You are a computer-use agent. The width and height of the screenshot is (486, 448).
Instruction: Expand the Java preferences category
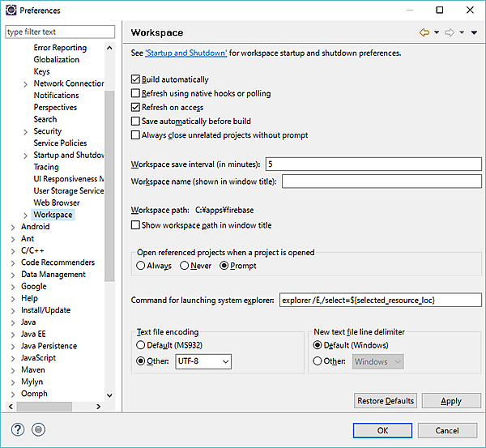coord(14,322)
